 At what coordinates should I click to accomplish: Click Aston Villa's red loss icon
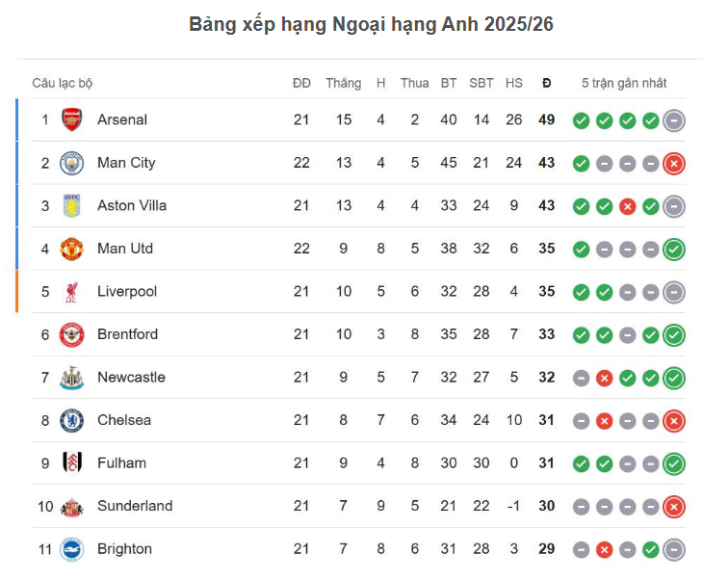628,206
